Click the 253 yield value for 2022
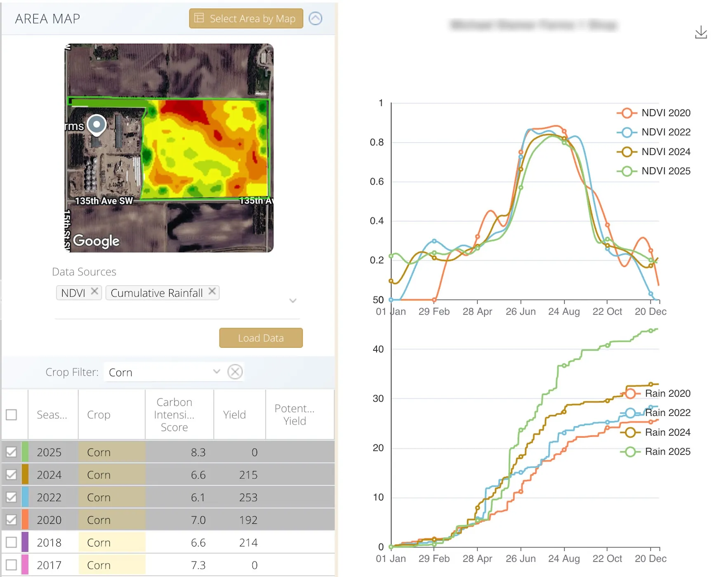Screen dimensions: 728x577 click(x=248, y=497)
